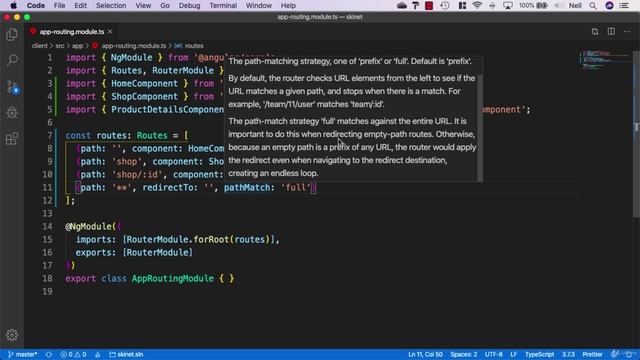Image resolution: width=640 pixels, height=360 pixels.
Task: Open Siri from the menu bar
Action: coord(609,5)
